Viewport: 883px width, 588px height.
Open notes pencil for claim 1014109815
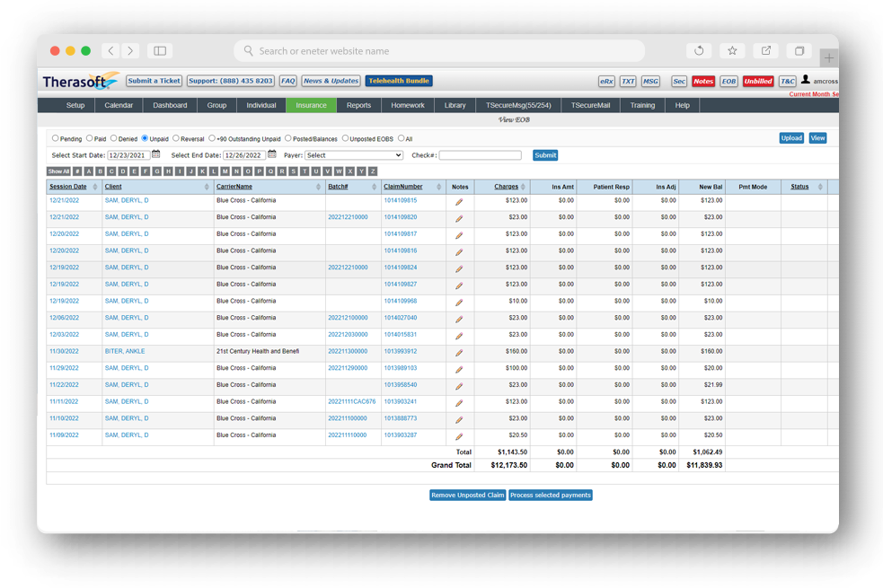click(459, 202)
